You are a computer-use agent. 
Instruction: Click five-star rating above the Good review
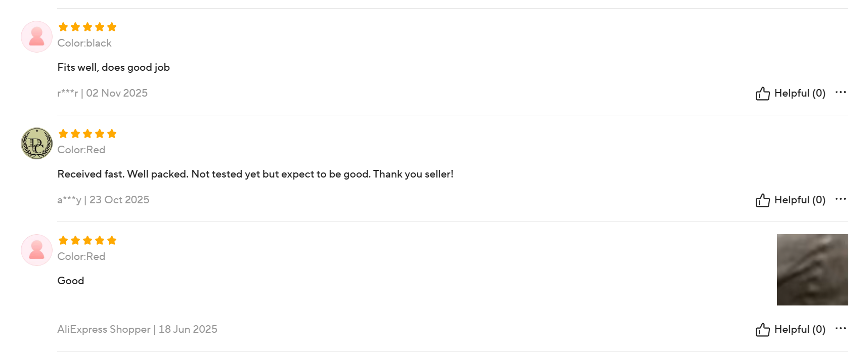88,240
